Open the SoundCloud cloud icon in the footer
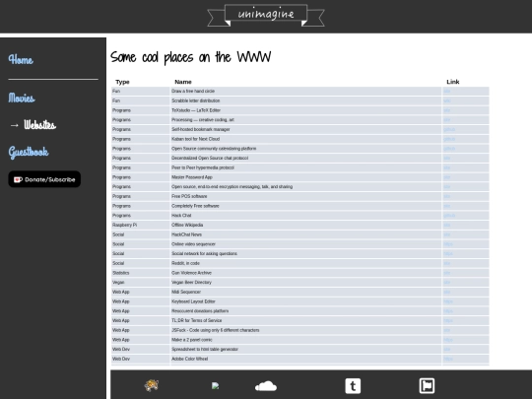Screen dimensions: 532x399 tap(266, 386)
